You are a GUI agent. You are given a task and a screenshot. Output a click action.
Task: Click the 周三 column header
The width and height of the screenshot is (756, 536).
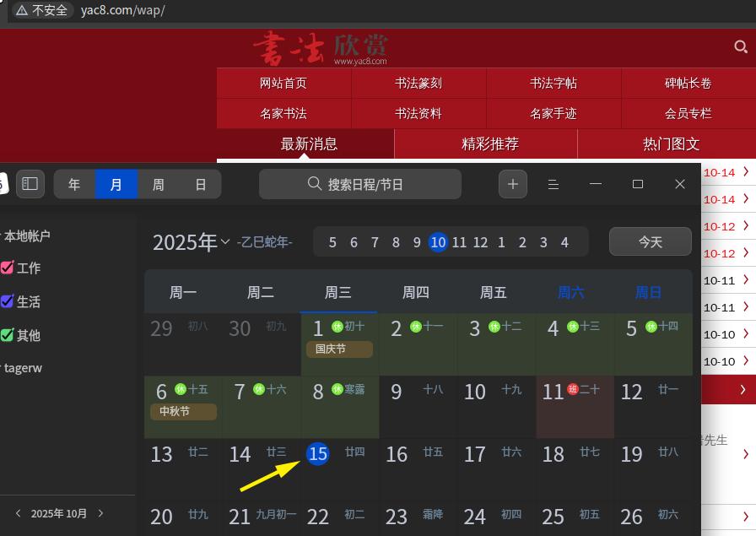pos(338,292)
